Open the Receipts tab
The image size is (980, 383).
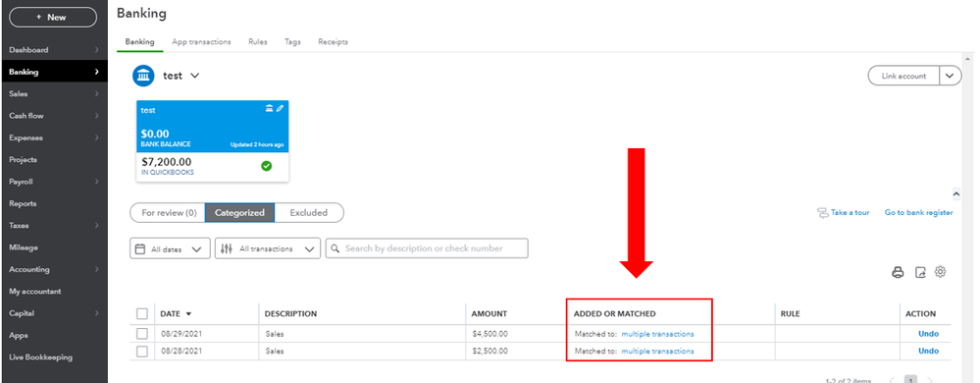point(333,42)
